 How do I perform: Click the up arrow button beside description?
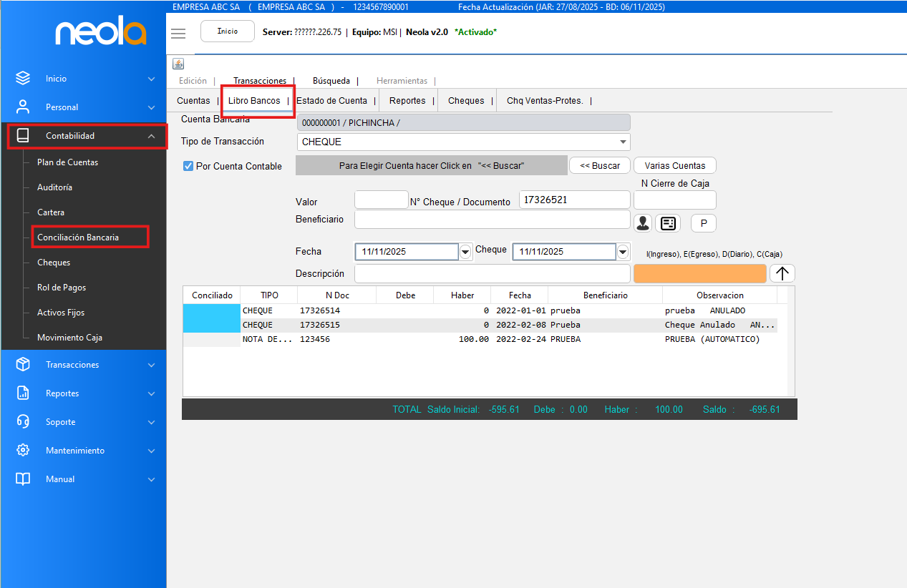782,273
